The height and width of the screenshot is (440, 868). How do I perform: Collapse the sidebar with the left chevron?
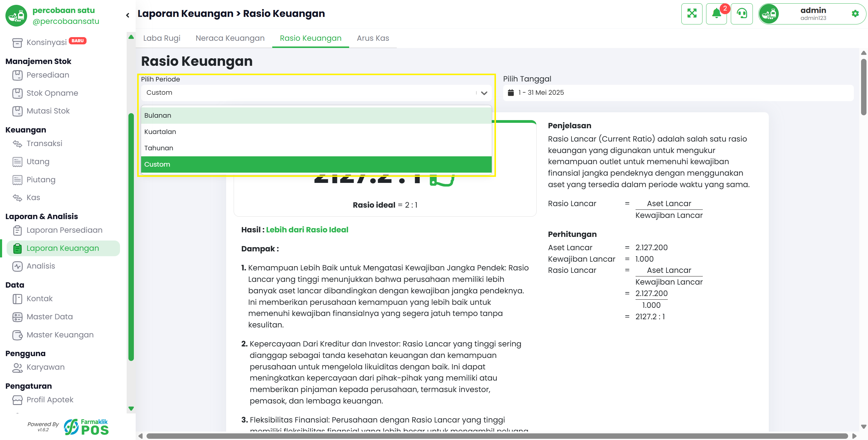click(x=127, y=15)
